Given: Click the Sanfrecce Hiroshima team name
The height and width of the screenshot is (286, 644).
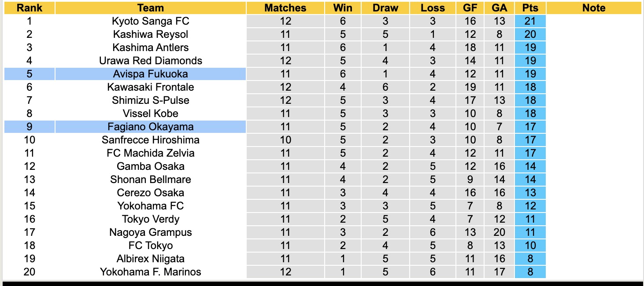Looking at the screenshot, I should click(150, 140).
